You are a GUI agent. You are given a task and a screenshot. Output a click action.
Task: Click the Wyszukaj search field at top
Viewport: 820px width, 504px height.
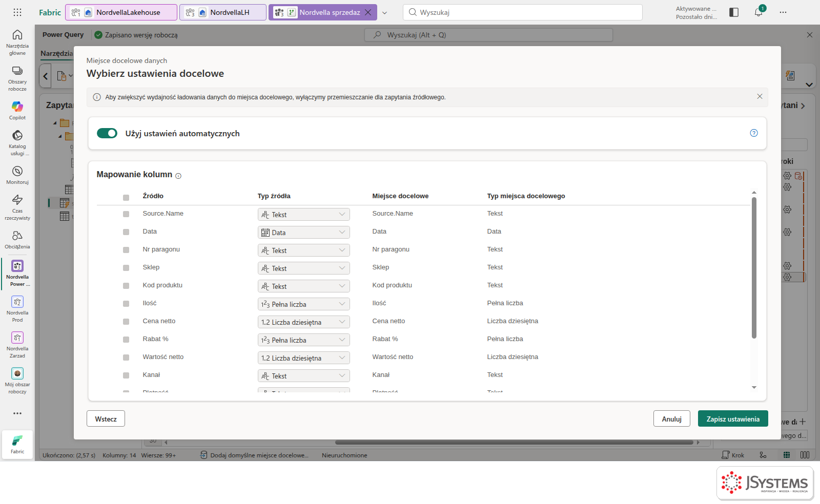pyautogui.click(x=523, y=12)
